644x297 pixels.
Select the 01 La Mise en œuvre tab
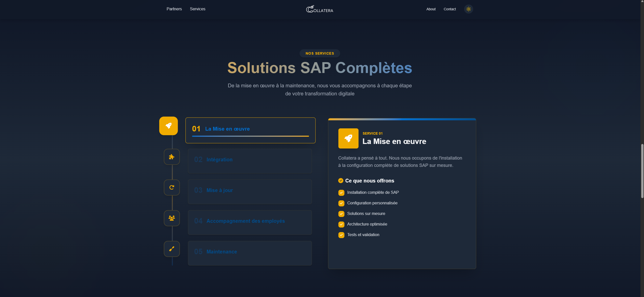pyautogui.click(x=250, y=130)
